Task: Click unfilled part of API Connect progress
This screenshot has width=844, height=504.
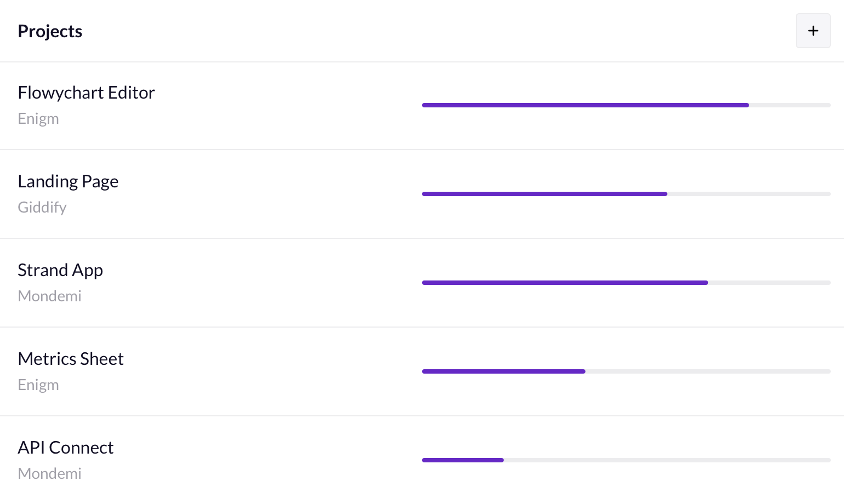Action: tap(667, 460)
